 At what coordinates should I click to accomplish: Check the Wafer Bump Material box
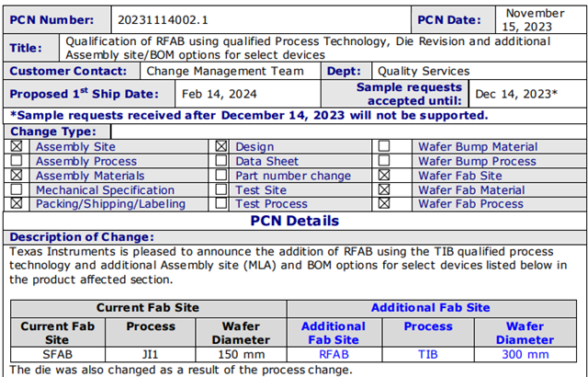384,146
